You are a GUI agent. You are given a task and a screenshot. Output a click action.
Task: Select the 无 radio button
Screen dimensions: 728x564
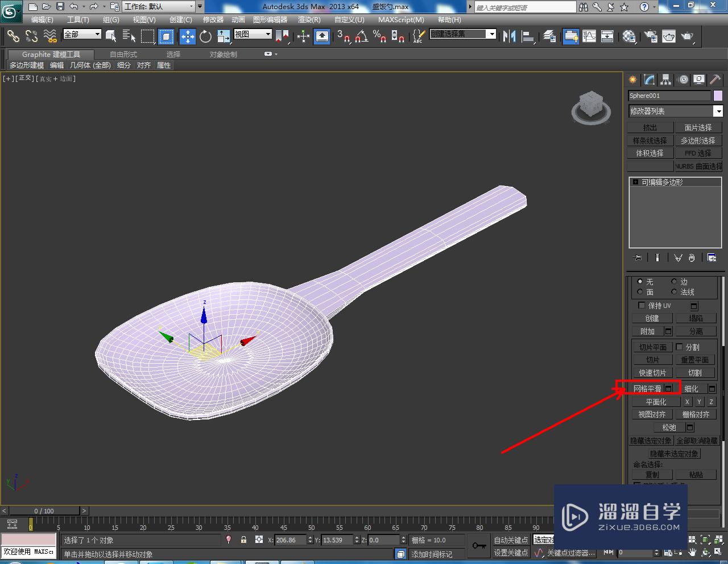coord(640,282)
